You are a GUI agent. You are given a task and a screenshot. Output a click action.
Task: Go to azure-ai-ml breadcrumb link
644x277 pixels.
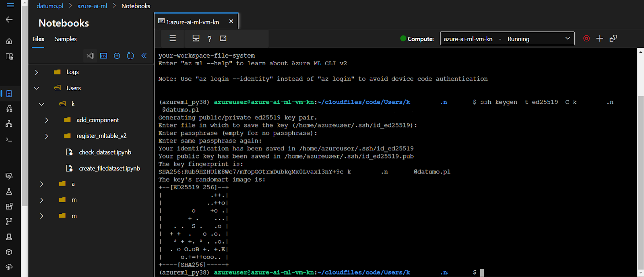(x=92, y=6)
